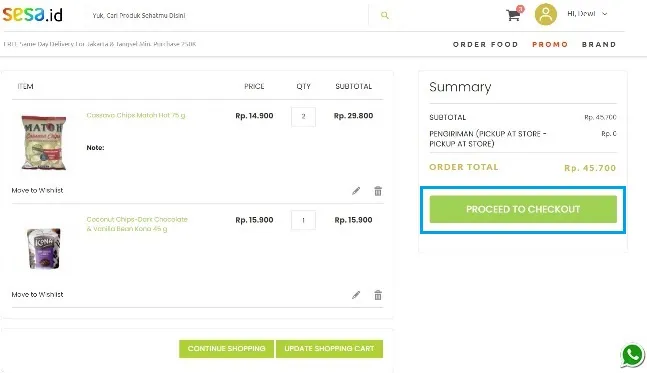Open WhatsApp chat icon
This screenshot has width=647, height=373.
pyautogui.click(x=632, y=355)
